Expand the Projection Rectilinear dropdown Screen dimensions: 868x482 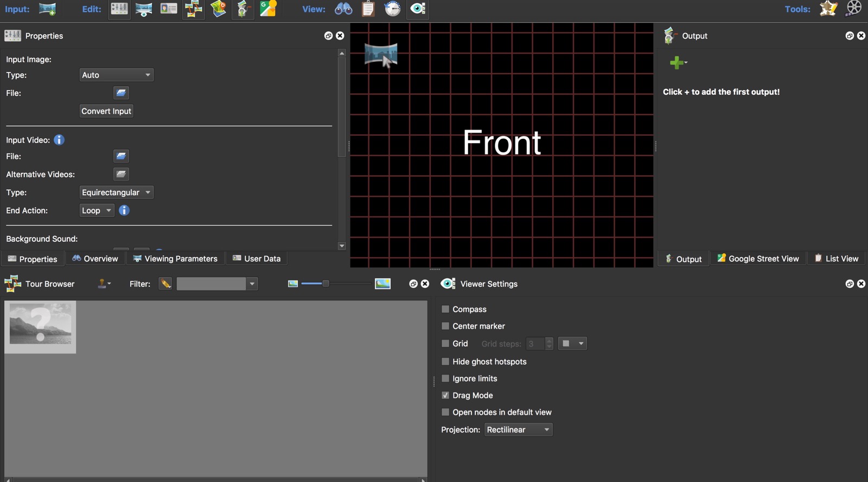(518, 429)
